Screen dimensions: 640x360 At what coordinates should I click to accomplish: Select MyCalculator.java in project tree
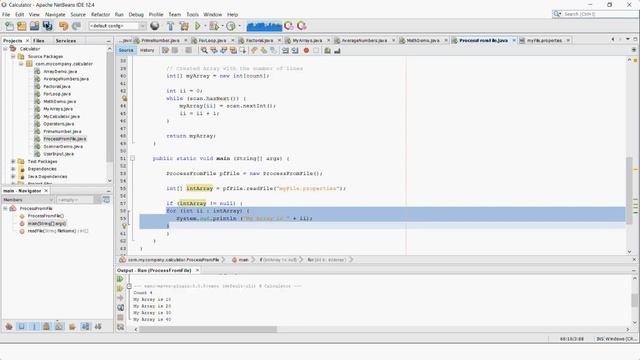tap(62, 116)
